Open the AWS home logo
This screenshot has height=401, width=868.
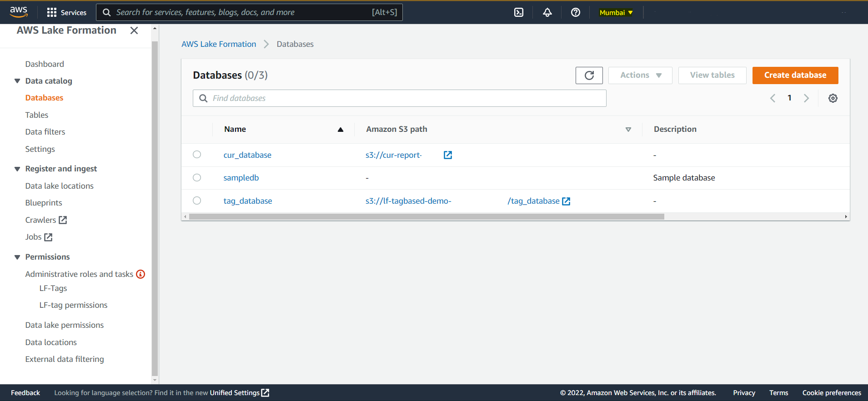click(19, 12)
